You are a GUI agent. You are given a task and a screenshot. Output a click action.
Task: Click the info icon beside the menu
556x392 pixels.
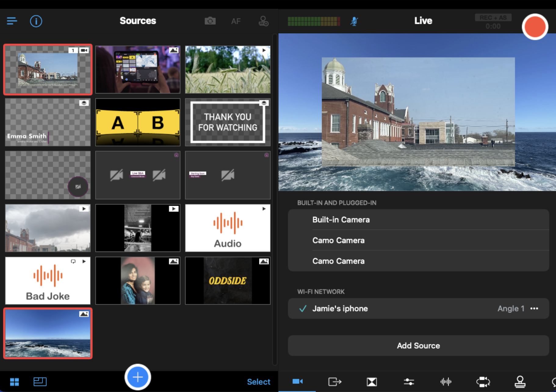36,21
